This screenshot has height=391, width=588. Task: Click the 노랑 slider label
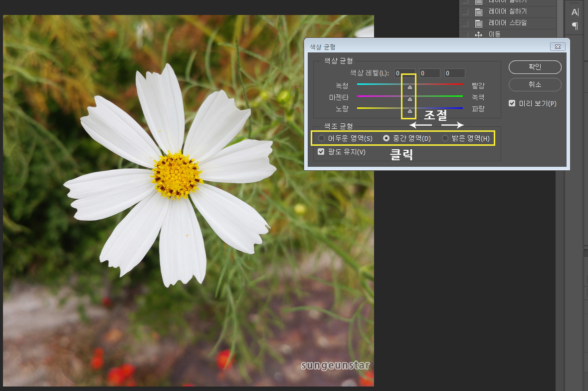(342, 108)
